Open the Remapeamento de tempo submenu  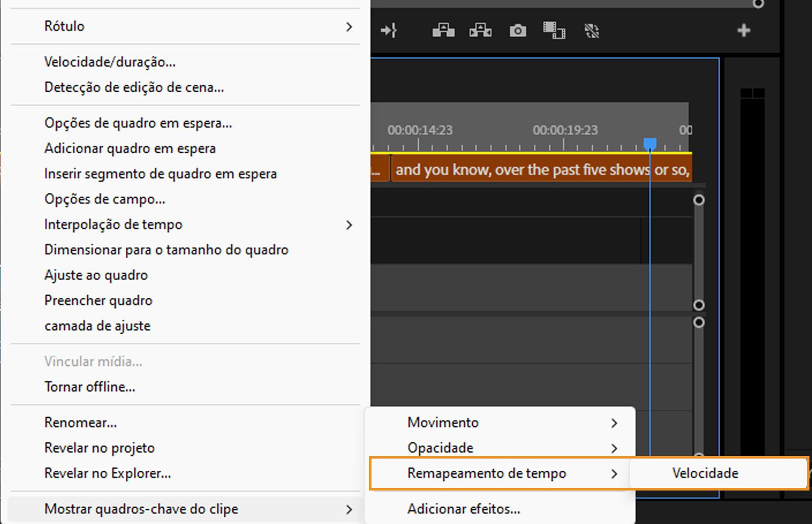coord(500,473)
